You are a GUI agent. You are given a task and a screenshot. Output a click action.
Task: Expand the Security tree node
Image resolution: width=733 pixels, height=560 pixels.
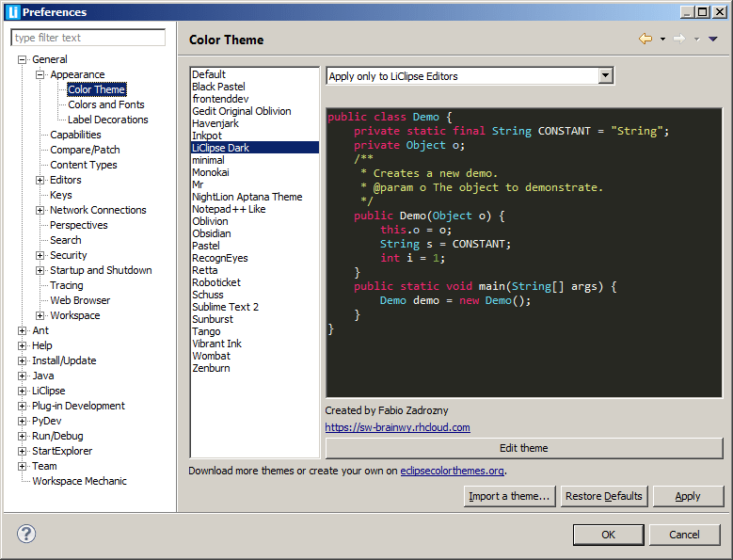40,255
